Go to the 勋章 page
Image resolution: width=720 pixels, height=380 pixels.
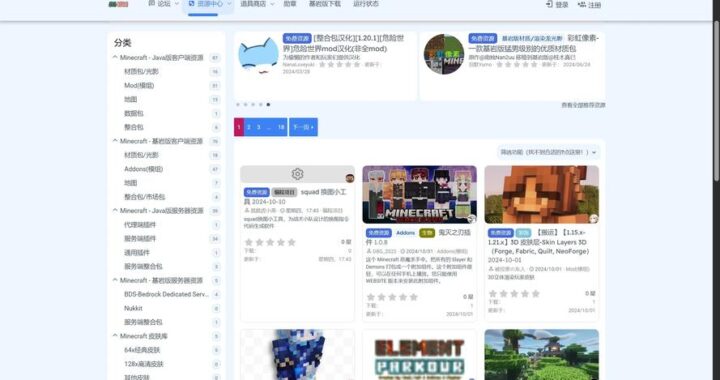pyautogui.click(x=290, y=4)
